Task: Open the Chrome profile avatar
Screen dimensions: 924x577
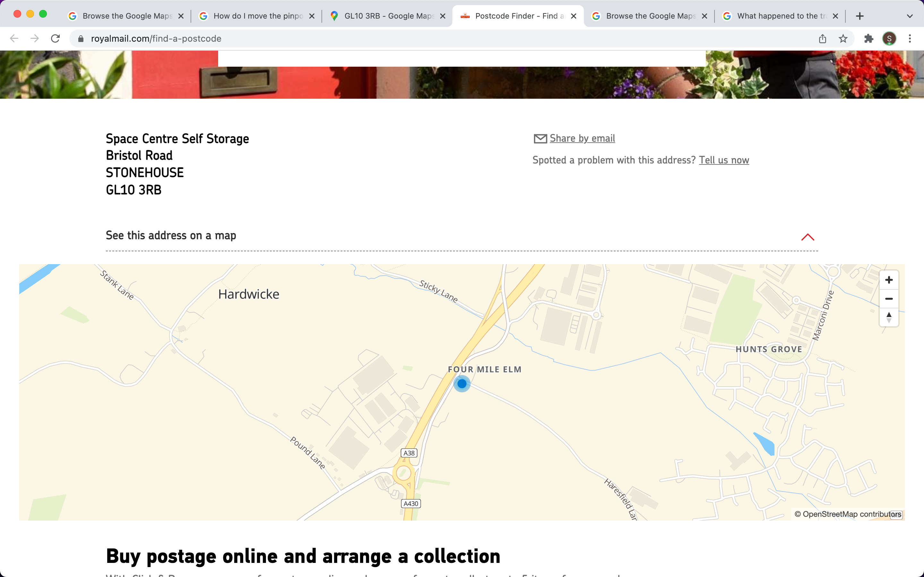Action: pos(889,38)
